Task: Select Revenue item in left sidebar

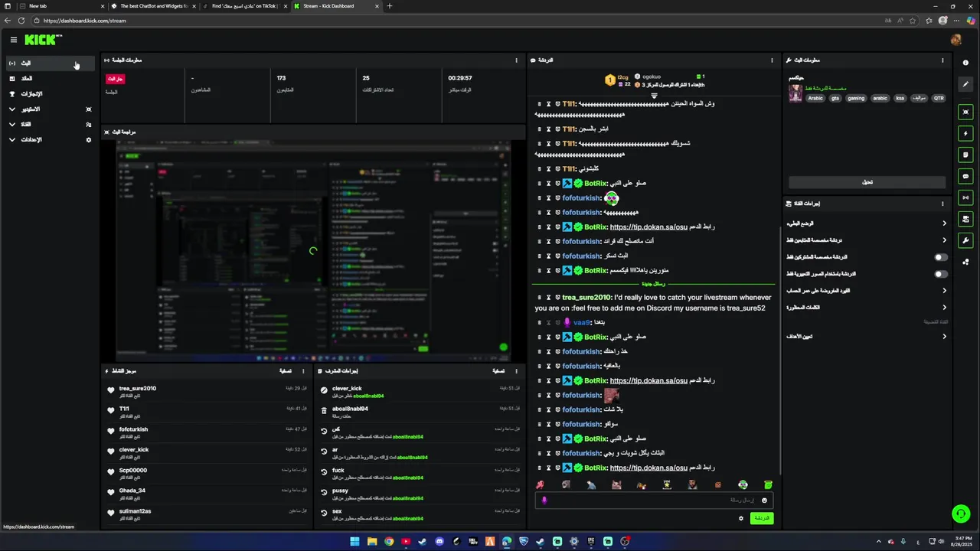Action: click(x=49, y=78)
